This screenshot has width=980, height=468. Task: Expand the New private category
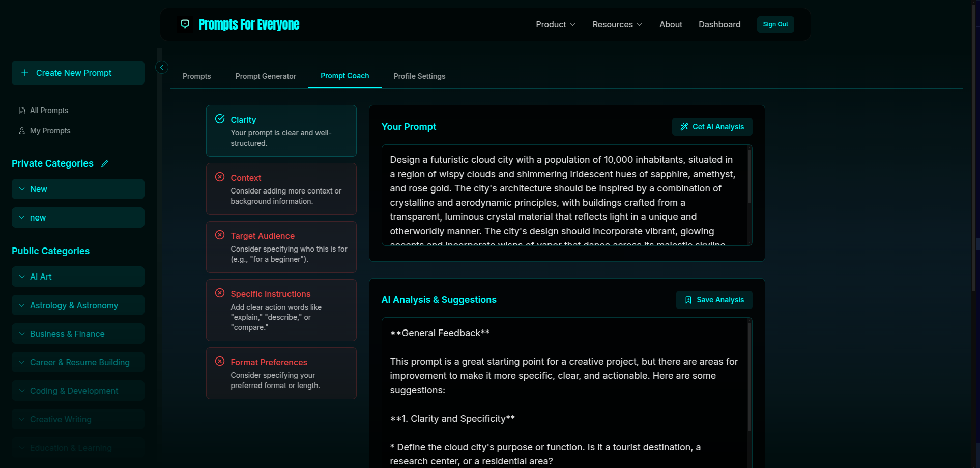click(78, 189)
